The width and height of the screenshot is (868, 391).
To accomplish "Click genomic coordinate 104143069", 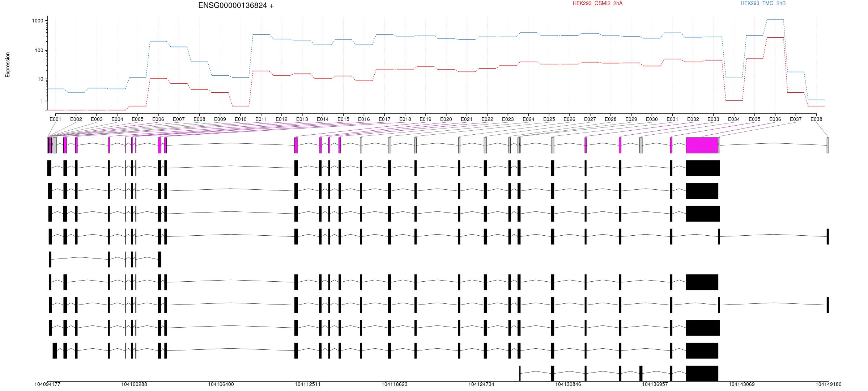I will click(x=742, y=384).
